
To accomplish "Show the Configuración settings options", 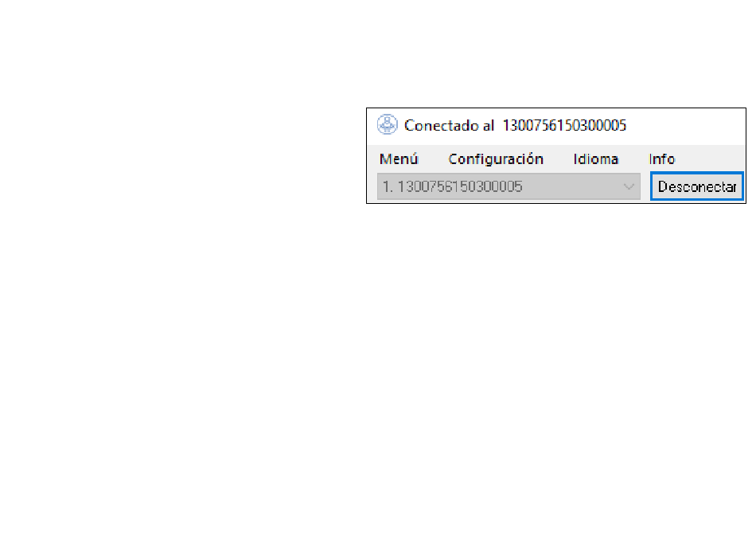I will click(496, 159).
